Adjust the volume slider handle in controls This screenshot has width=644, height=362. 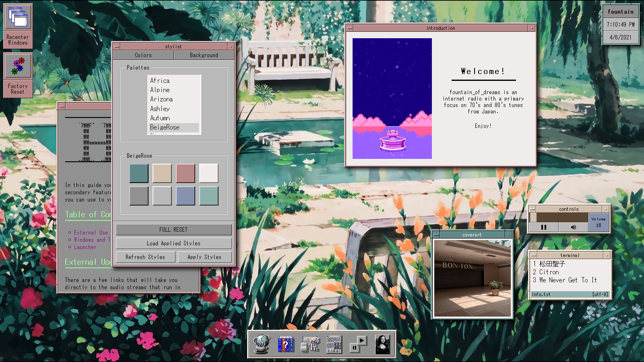(x=533, y=218)
